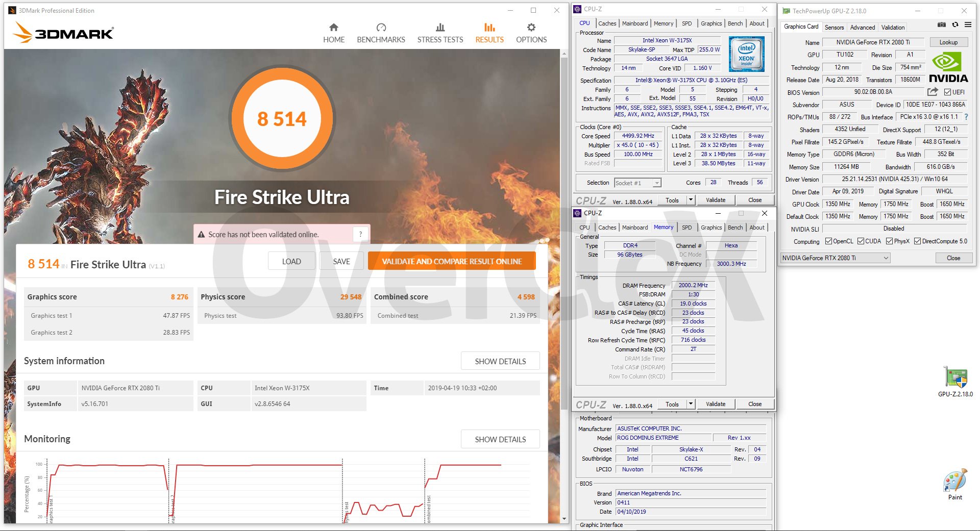The height and width of the screenshot is (531, 980).
Task: Click the Lookup button in GPU-Z
Action: [x=948, y=42]
